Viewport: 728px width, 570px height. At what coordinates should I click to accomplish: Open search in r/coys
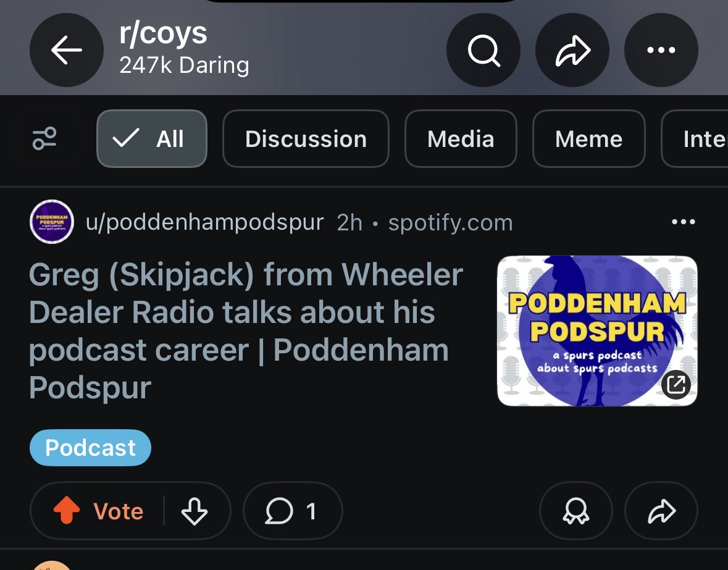[x=483, y=50]
